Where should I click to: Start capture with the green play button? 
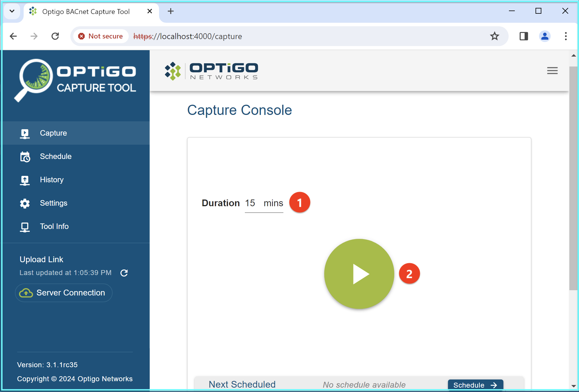coord(359,274)
